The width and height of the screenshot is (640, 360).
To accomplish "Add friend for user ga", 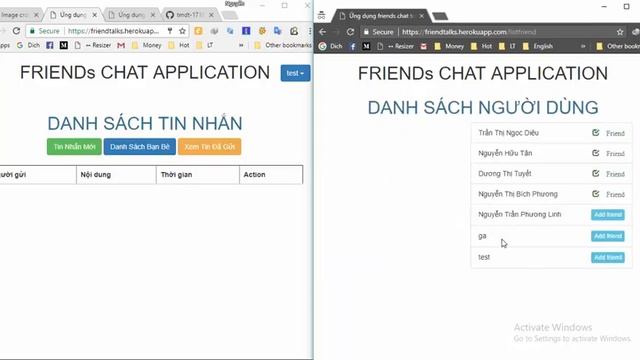I will pyautogui.click(x=608, y=236).
